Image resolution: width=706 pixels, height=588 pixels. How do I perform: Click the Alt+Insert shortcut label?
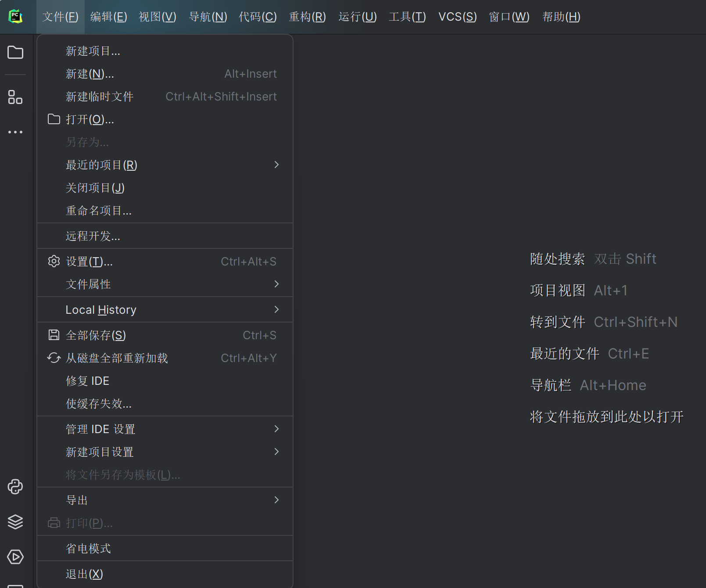coord(251,74)
